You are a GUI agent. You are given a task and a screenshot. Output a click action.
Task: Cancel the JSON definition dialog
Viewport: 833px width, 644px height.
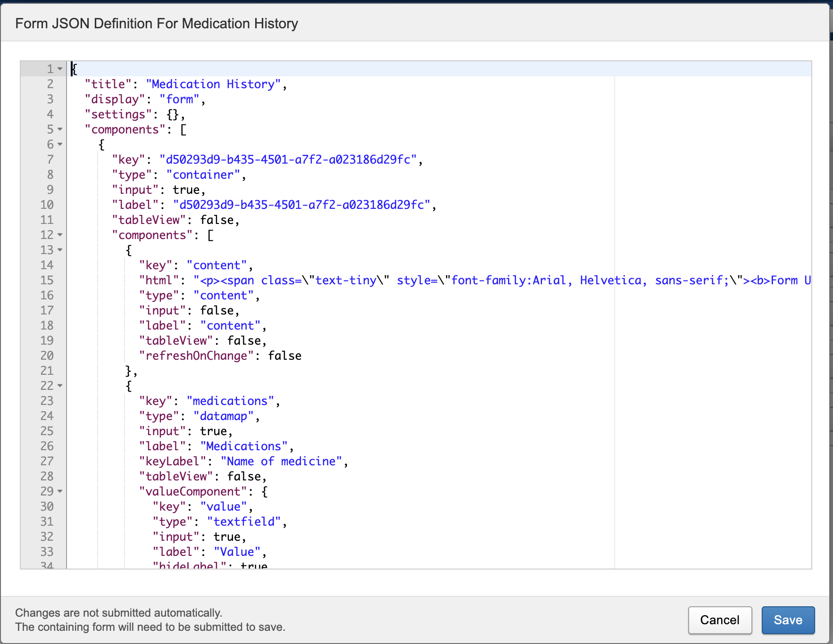tap(719, 620)
